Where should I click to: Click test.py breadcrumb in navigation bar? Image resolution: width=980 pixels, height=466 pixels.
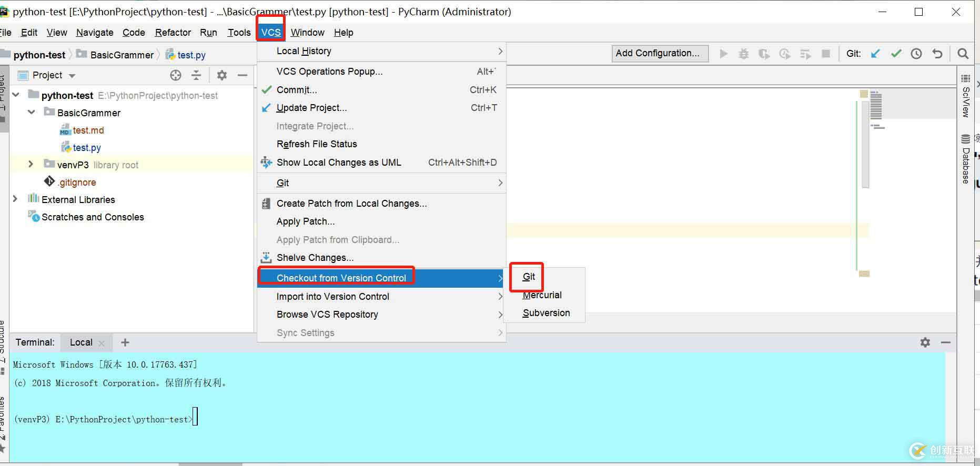tap(185, 55)
